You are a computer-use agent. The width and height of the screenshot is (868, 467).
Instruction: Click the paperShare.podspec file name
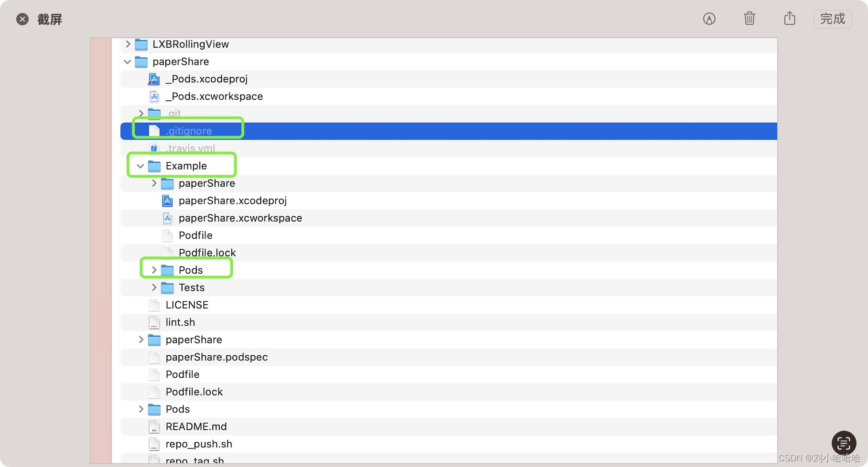coord(217,357)
